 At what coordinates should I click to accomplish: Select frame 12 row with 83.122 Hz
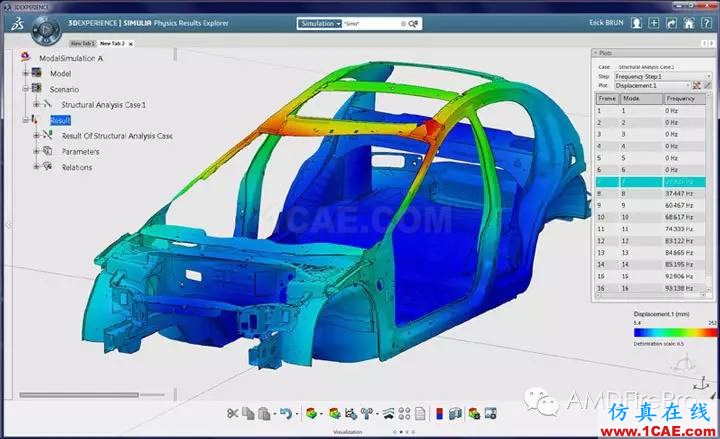point(651,241)
